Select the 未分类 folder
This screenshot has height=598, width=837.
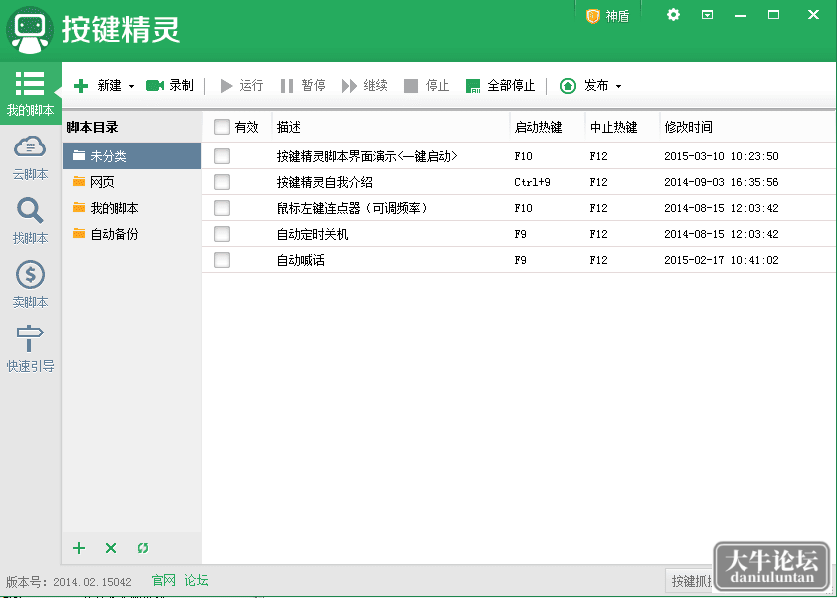[x=132, y=156]
